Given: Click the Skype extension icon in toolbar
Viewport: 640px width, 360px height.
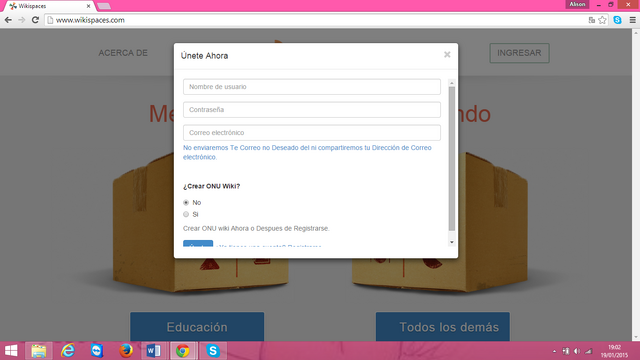Looking at the screenshot, I should pos(617,20).
